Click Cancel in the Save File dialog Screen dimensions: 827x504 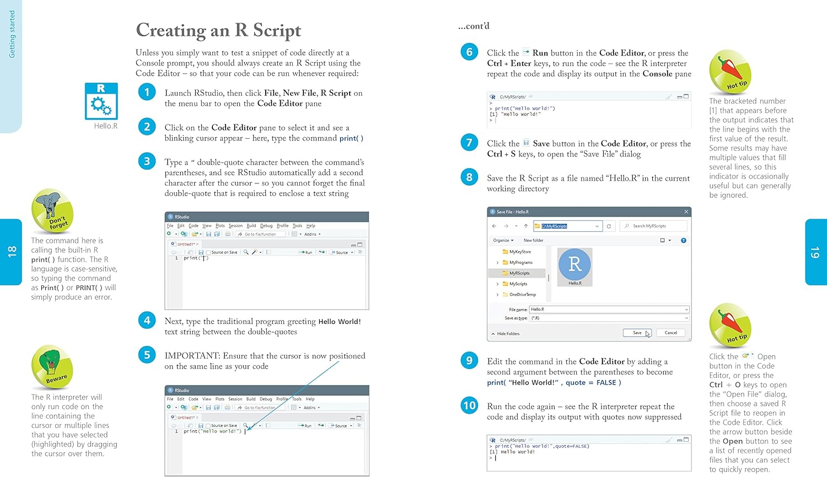click(670, 333)
